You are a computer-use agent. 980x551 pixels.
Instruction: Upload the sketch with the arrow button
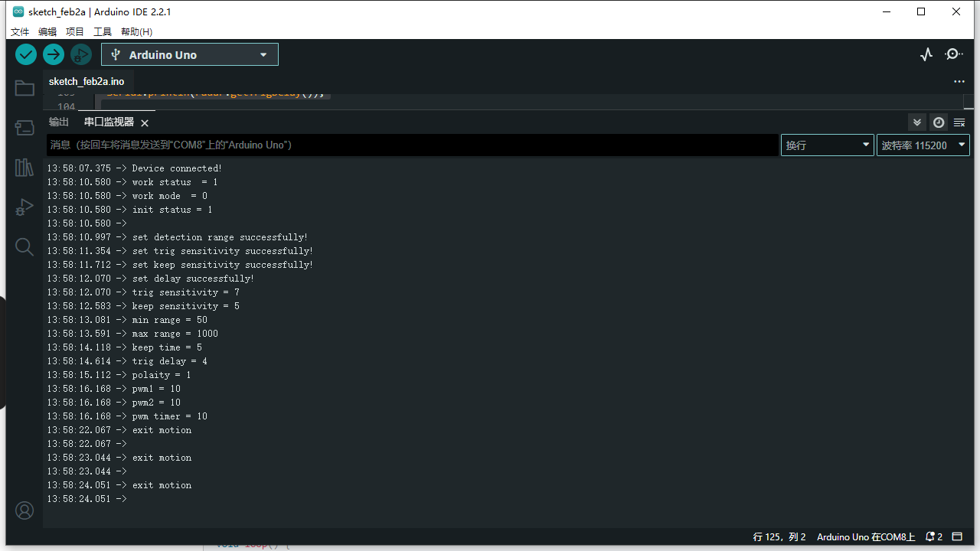[x=54, y=54]
